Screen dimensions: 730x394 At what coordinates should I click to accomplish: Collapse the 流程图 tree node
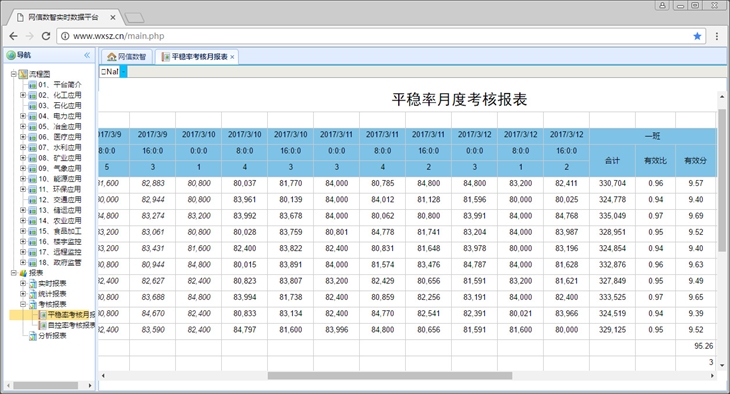(14, 74)
